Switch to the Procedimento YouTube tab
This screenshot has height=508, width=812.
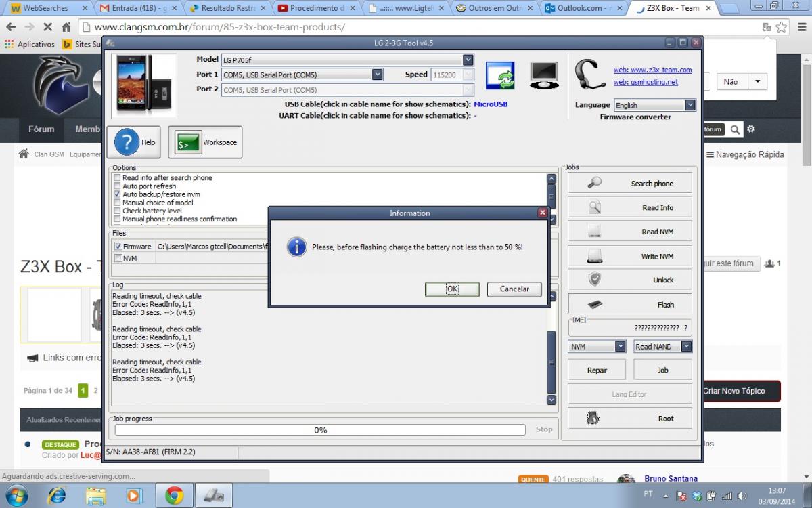[x=317, y=9]
